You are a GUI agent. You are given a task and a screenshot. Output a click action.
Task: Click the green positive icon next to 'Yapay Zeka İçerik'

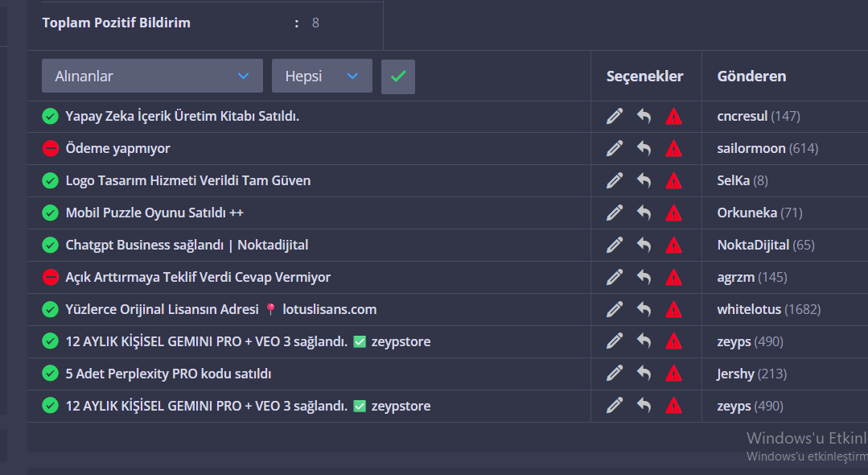[51, 117]
